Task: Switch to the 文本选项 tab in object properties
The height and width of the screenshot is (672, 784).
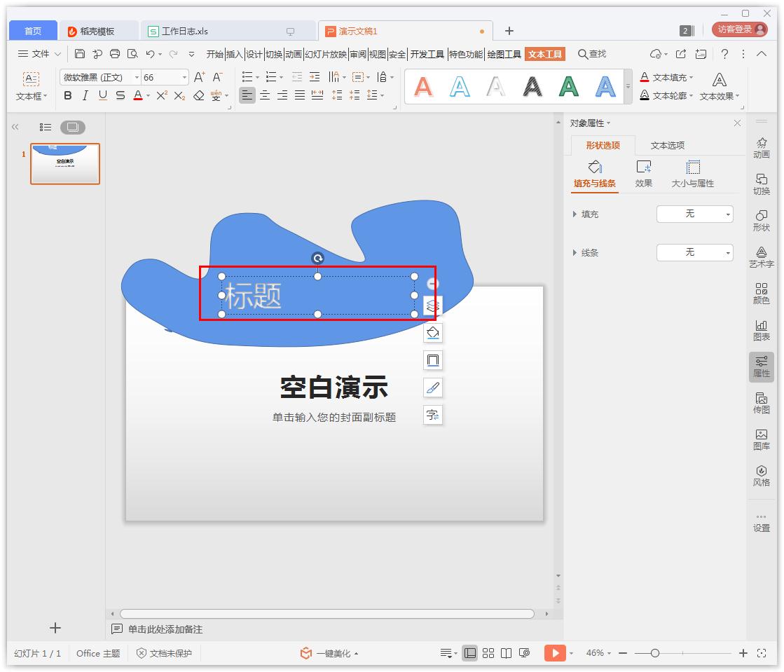Action: click(x=666, y=145)
